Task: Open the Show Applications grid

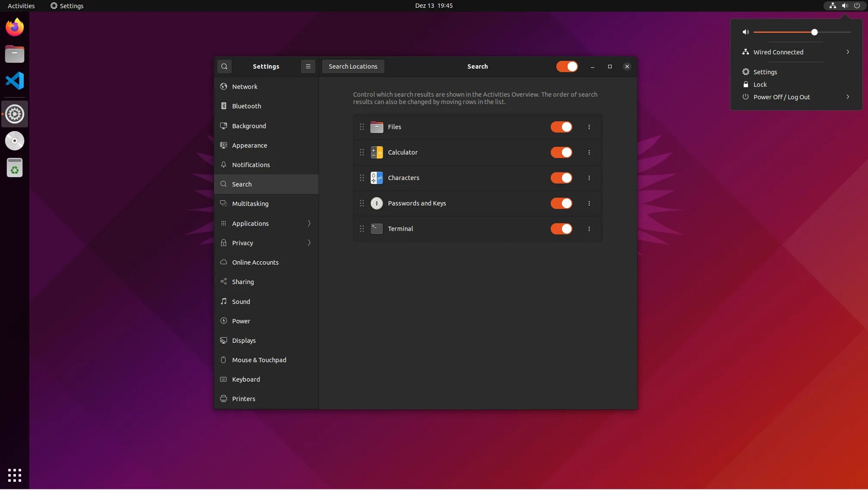Action: click(15, 475)
